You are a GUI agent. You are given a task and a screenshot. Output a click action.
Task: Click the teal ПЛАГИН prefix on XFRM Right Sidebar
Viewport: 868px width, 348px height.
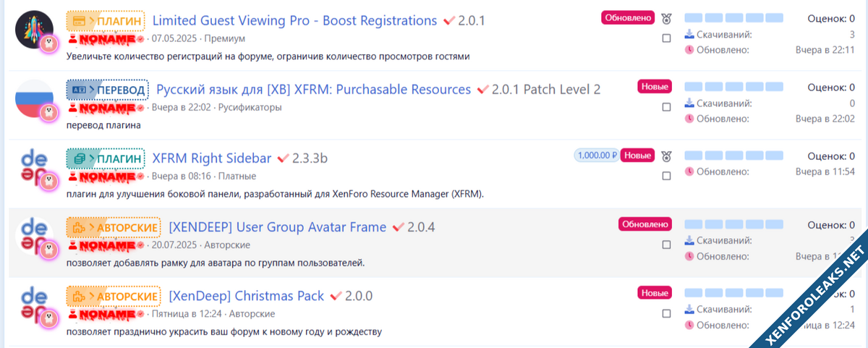pos(106,158)
